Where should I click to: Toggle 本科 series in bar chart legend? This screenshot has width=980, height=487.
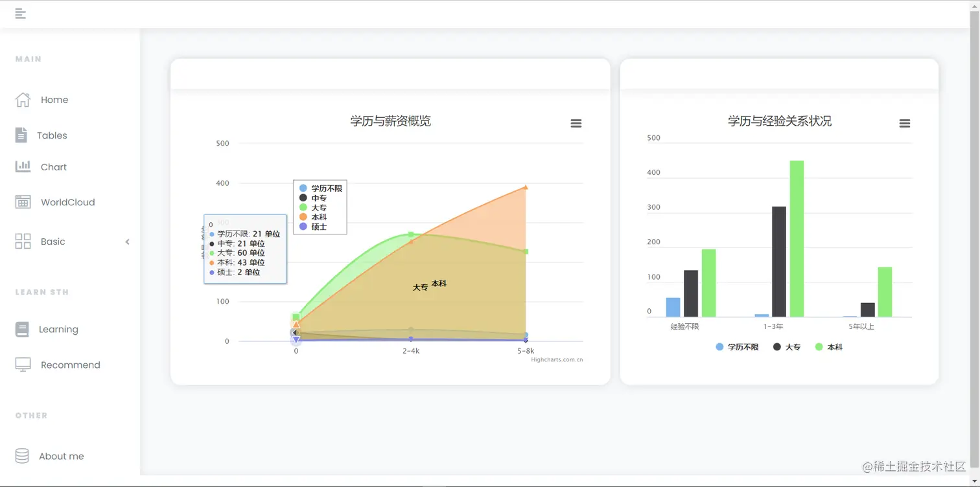(x=829, y=347)
